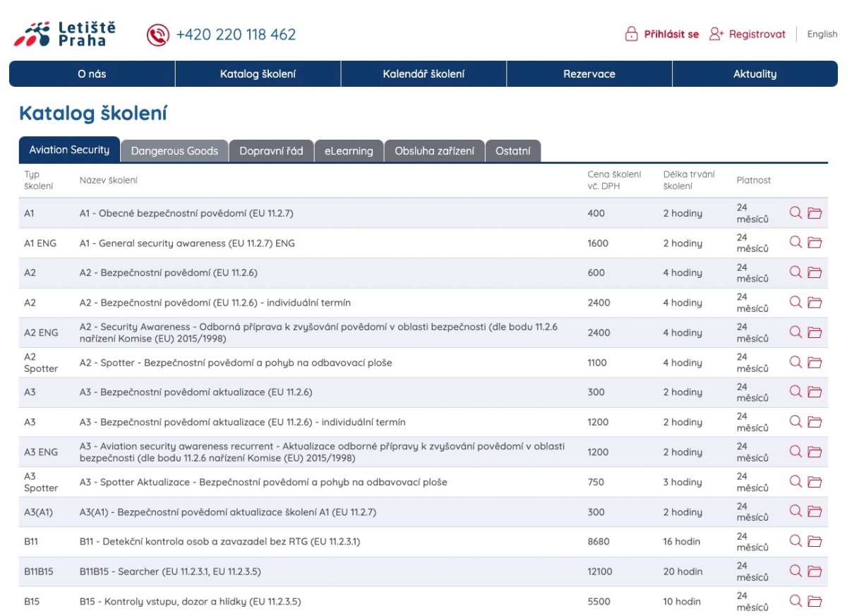Click price 1100 in A2 Spotter row

tap(597, 363)
